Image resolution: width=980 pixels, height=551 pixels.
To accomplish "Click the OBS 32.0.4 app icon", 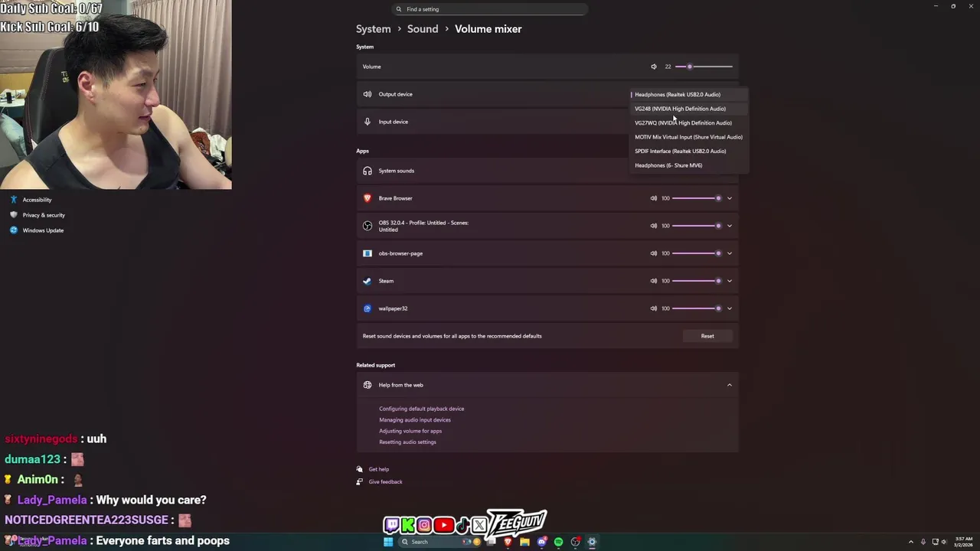I will point(367,226).
